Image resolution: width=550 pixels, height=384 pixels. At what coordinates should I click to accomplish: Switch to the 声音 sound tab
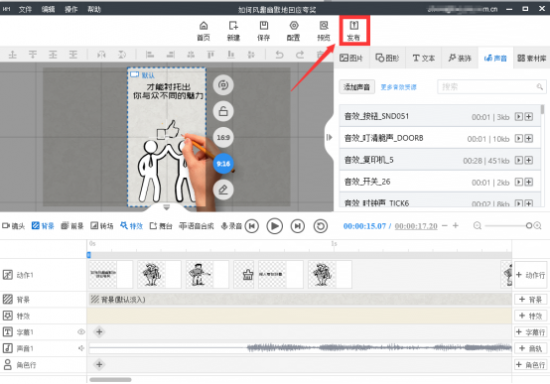(495, 58)
